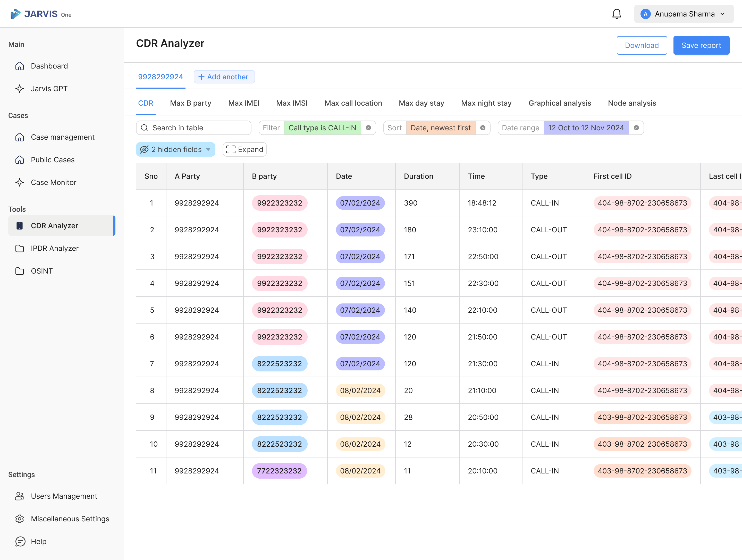Remove the Call type filter
The height and width of the screenshot is (560, 742).
pos(368,128)
